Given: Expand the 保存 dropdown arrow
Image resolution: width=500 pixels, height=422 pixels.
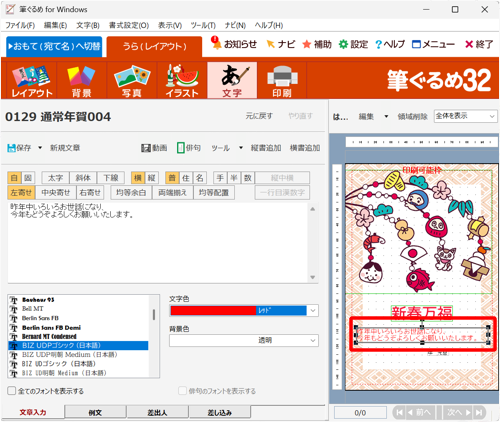Looking at the screenshot, I should click(40, 148).
